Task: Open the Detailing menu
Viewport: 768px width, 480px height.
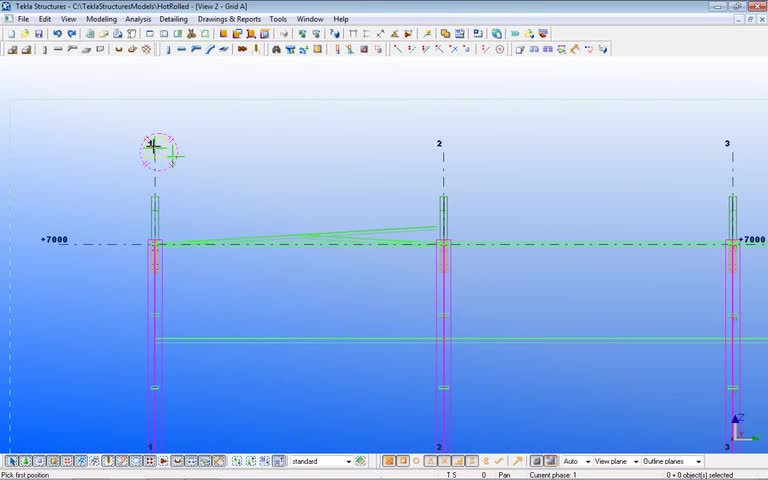Action: [173, 19]
